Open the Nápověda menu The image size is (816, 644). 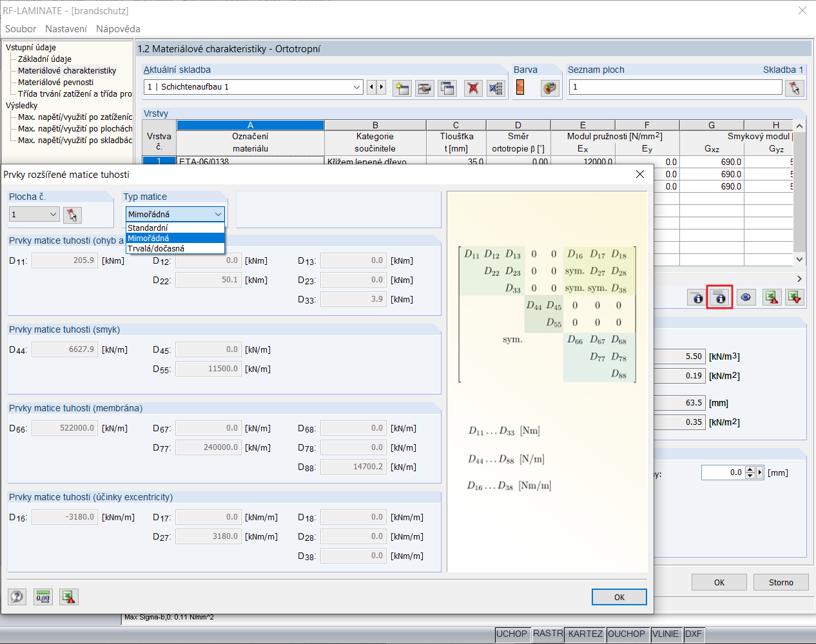pyautogui.click(x=118, y=29)
